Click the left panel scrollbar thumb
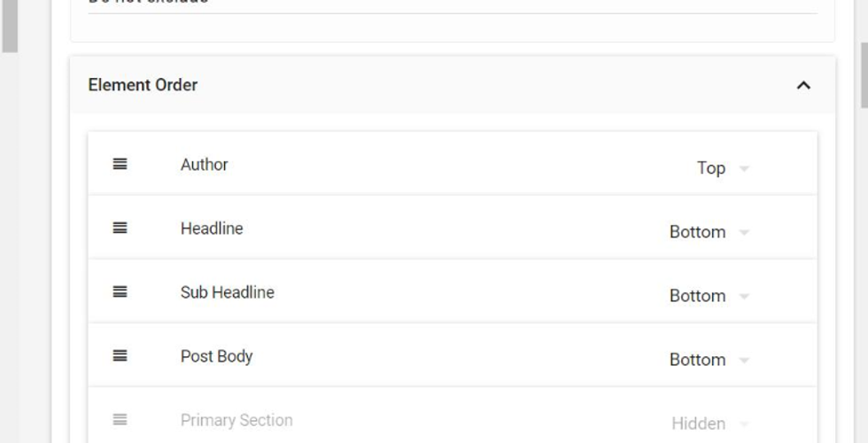 (9, 25)
